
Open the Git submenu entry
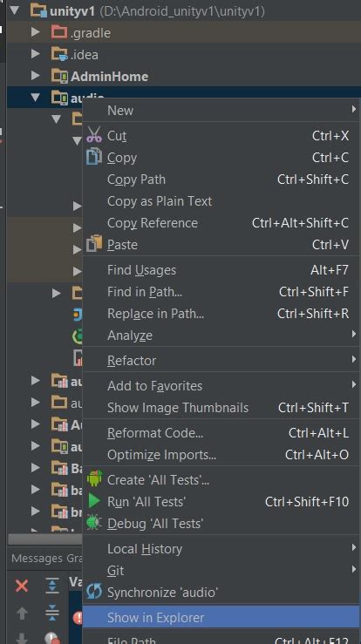pos(221,571)
